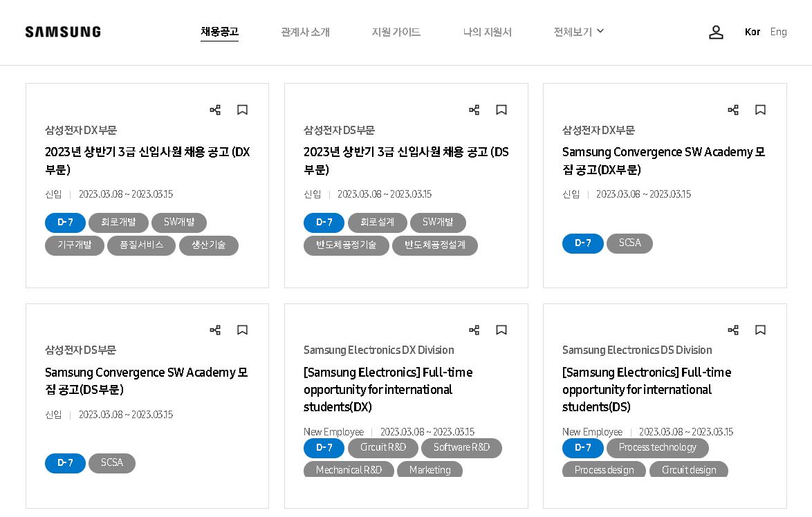Click SCSA tag in DS부문 Academy card
Screen dimensions: 812x517
[x=112, y=463]
